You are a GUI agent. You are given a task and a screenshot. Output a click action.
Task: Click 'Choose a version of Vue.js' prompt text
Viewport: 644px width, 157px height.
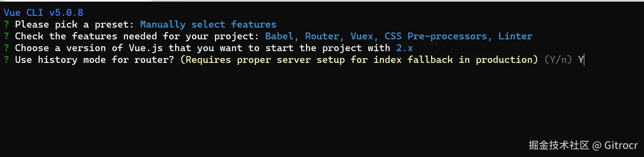89,48
